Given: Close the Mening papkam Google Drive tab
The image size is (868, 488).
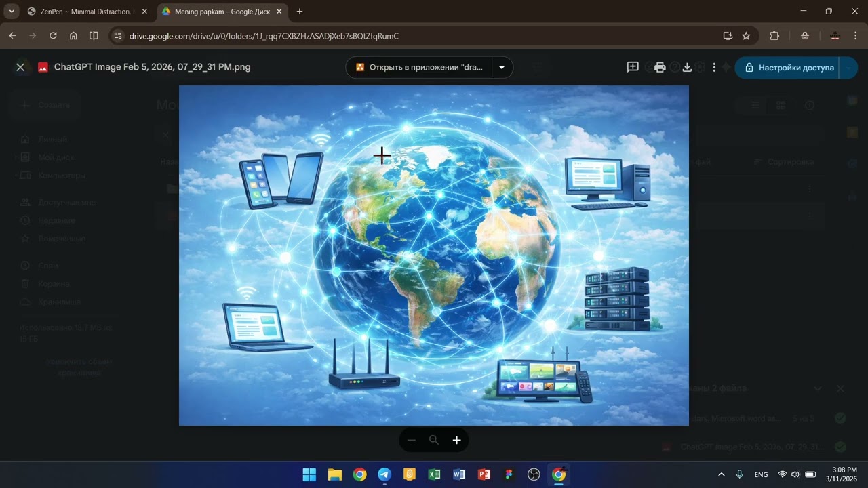Looking at the screenshot, I should (279, 12).
